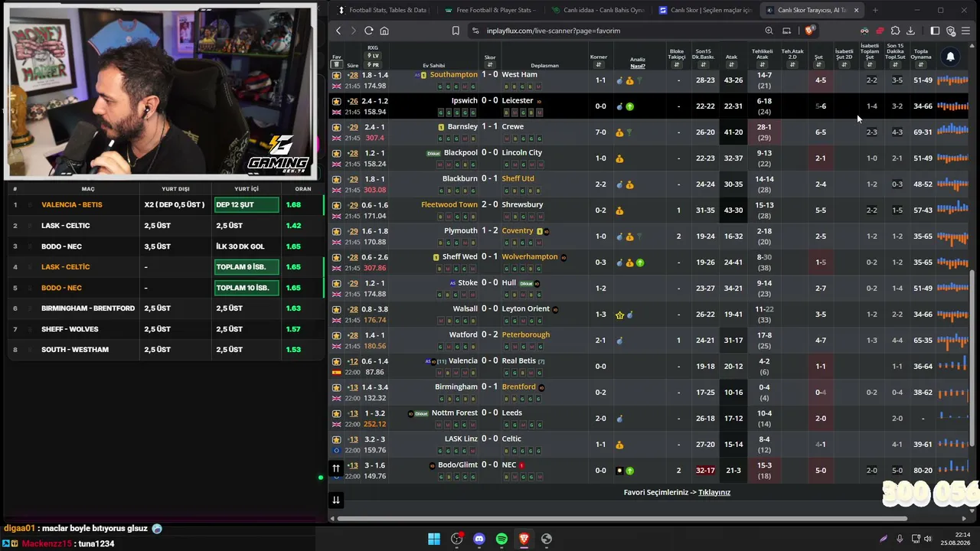Reload the inplayflux page

(369, 31)
